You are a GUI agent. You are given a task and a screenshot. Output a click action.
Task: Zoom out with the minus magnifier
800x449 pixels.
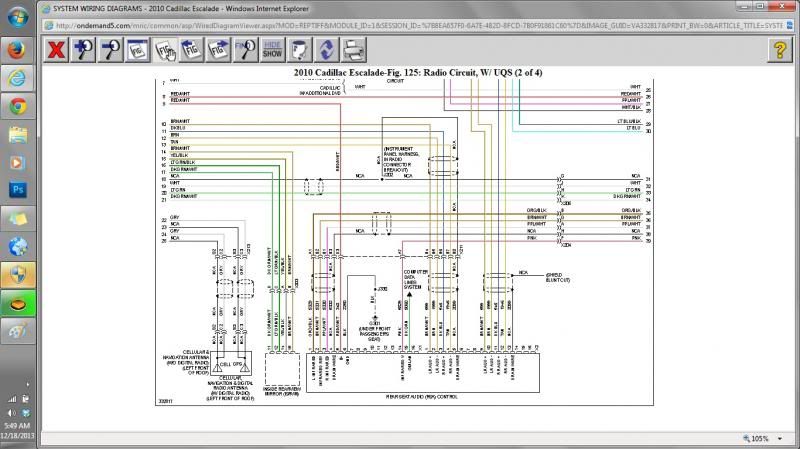pos(110,50)
